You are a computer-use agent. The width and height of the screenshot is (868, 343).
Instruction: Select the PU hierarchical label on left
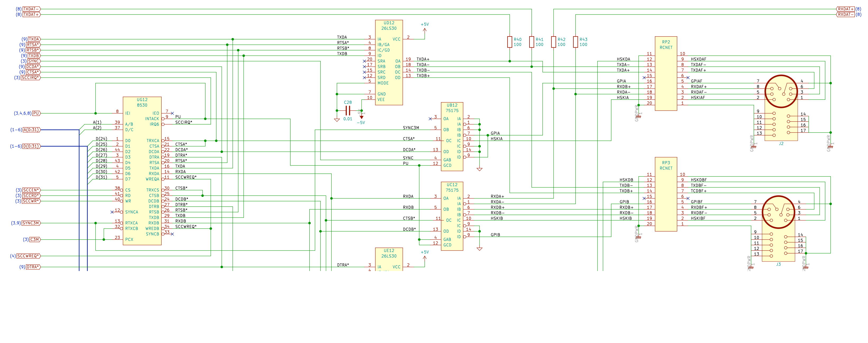click(36, 113)
